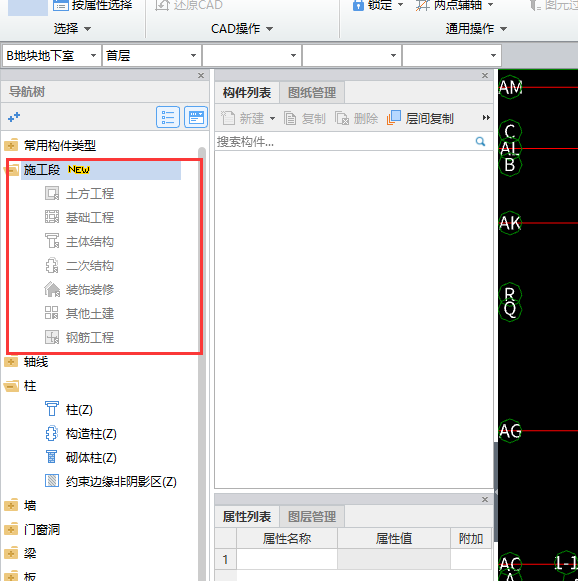Select the 施工段 NEW tree row
The width and height of the screenshot is (578, 581).
pyautogui.click(x=101, y=170)
